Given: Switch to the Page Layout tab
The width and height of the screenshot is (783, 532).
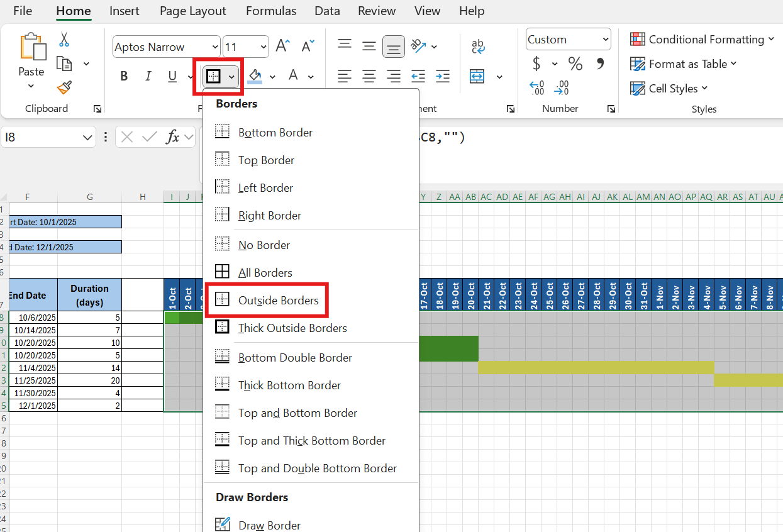Looking at the screenshot, I should [x=192, y=11].
